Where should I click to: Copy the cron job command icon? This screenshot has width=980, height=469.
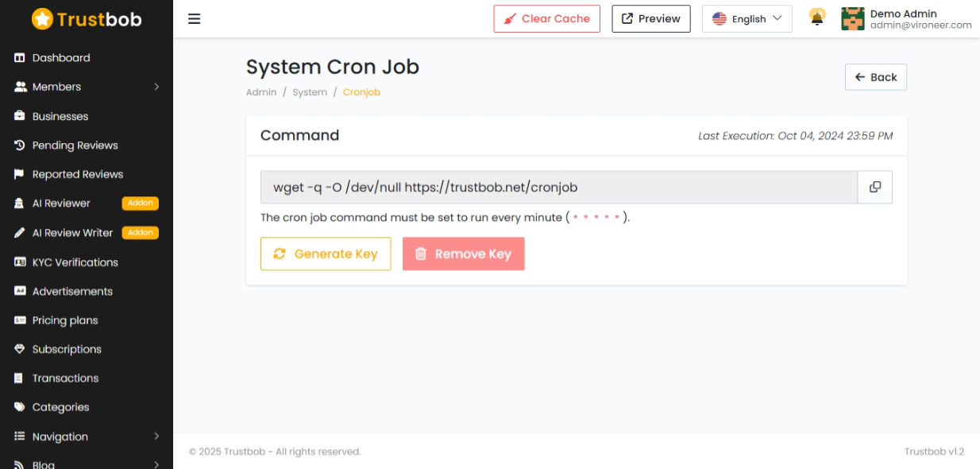click(x=875, y=188)
